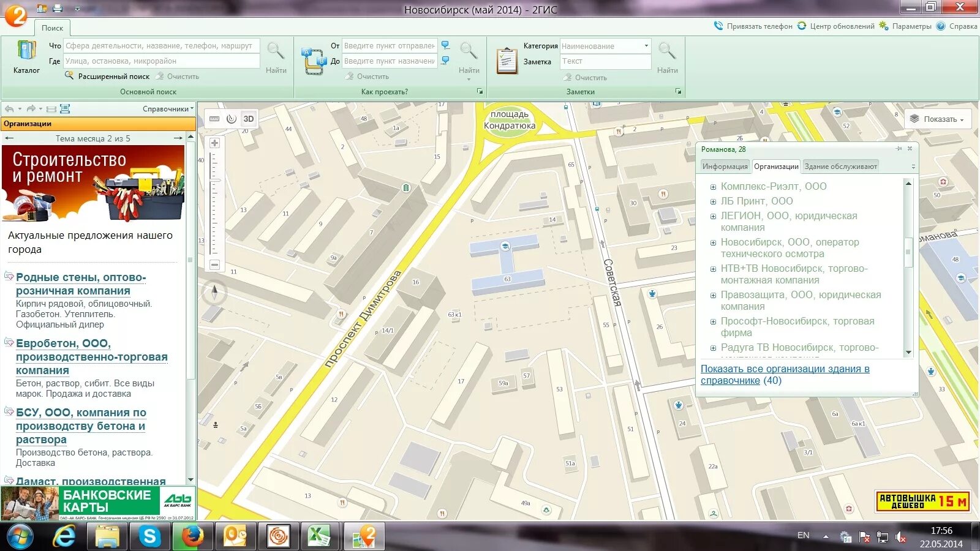Image resolution: width=980 pixels, height=551 pixels.
Task: Open tab overflow arrow in building card
Action: pyautogui.click(x=913, y=167)
